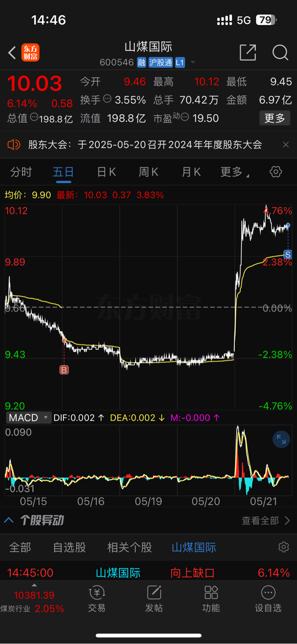The width and height of the screenshot is (297, 644).
Task: Open the MACD indicator dropdown
Action: [29, 418]
